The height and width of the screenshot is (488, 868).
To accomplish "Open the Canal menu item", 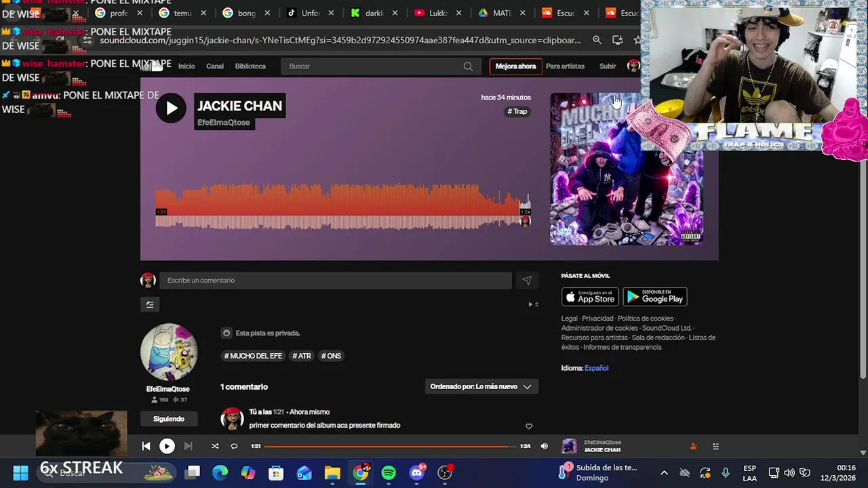I will 215,66.
